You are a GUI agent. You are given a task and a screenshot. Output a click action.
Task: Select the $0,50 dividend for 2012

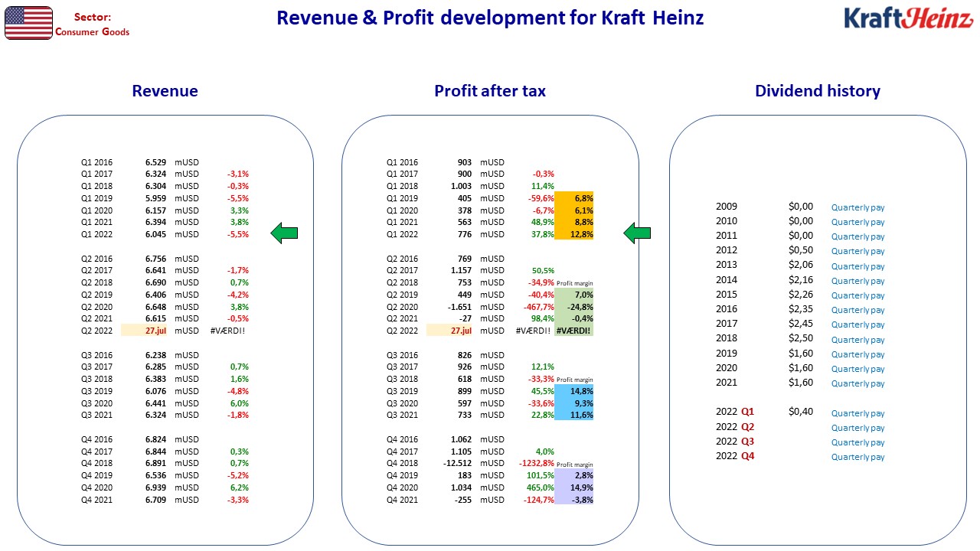(x=801, y=250)
